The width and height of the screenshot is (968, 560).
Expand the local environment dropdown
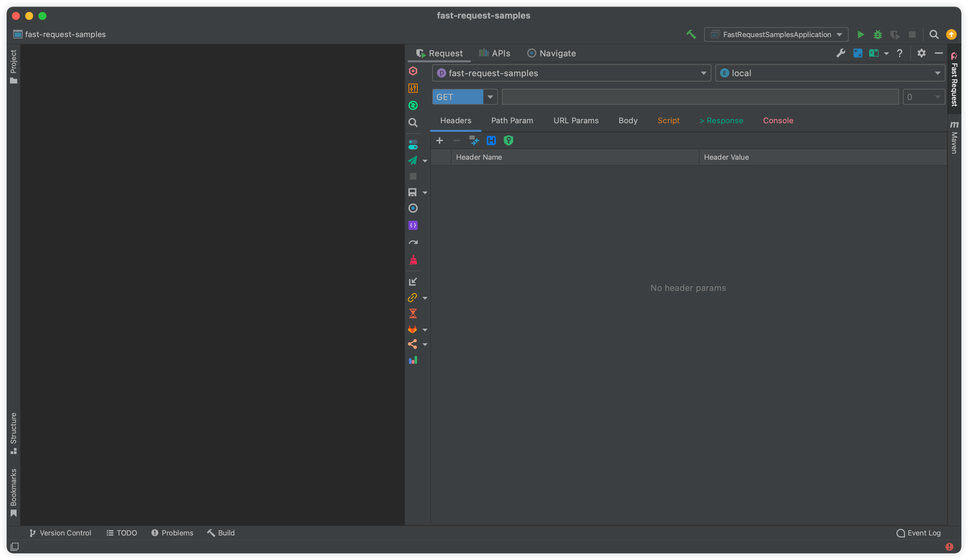click(x=938, y=73)
